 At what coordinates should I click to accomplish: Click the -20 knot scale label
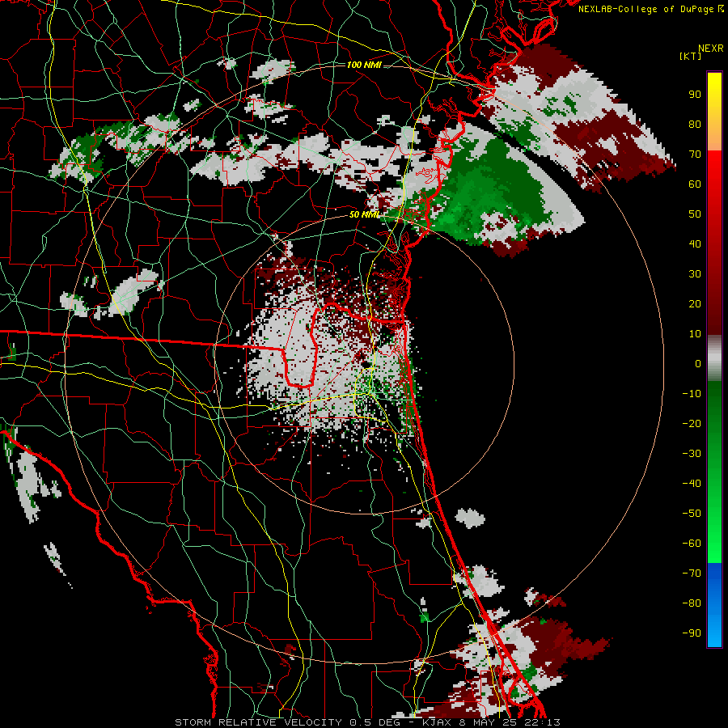[692, 423]
